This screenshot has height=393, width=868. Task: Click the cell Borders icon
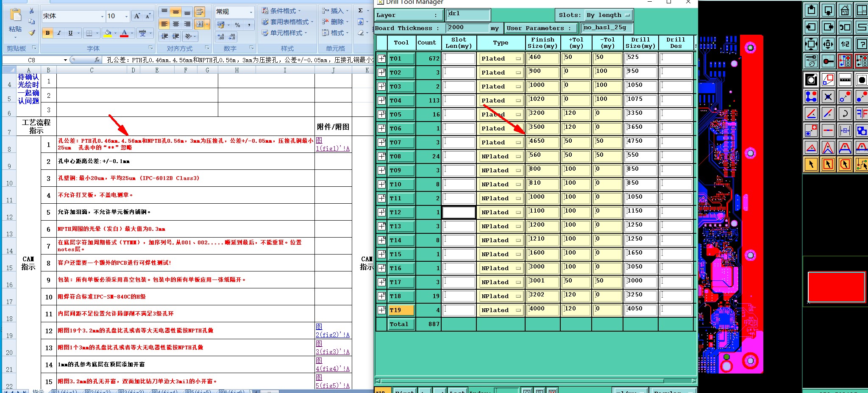(x=89, y=33)
